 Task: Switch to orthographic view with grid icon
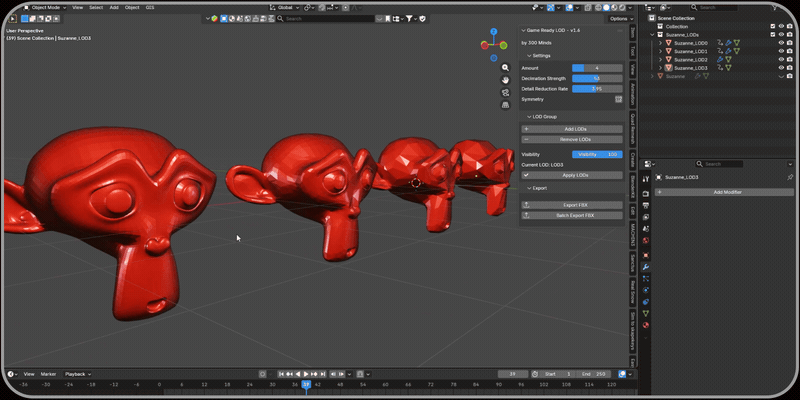pos(505,105)
